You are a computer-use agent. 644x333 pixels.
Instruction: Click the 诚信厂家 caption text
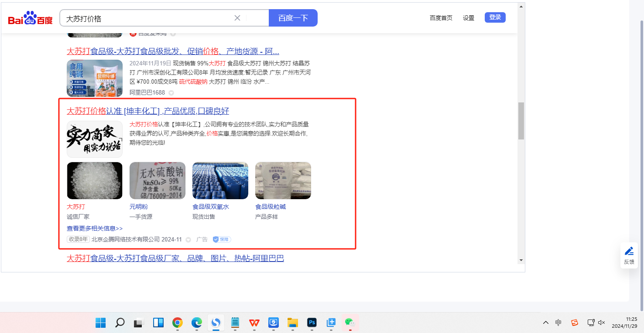78,217
